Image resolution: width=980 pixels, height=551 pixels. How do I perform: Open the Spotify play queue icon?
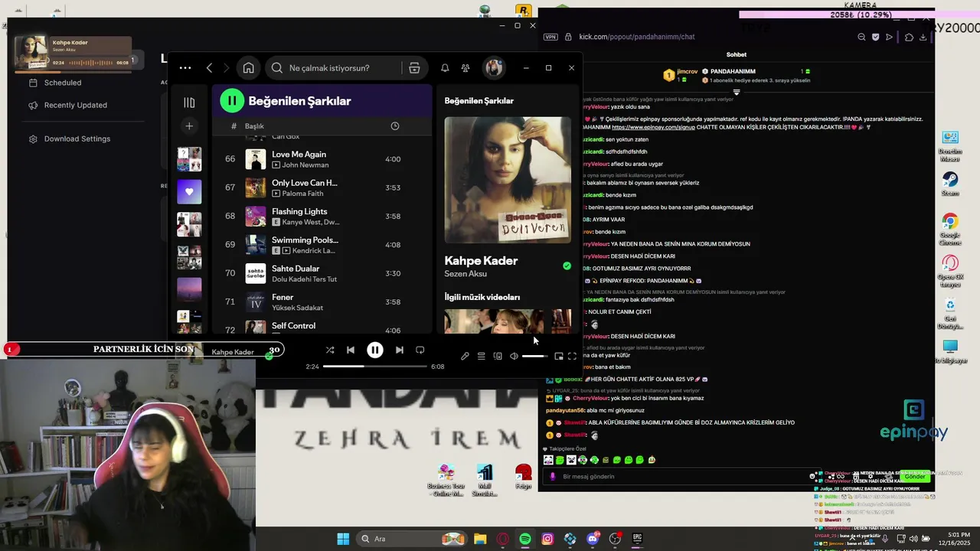tap(481, 357)
